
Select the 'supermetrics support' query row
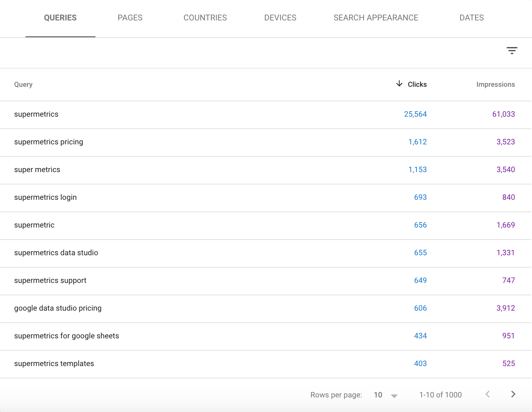(x=50, y=281)
